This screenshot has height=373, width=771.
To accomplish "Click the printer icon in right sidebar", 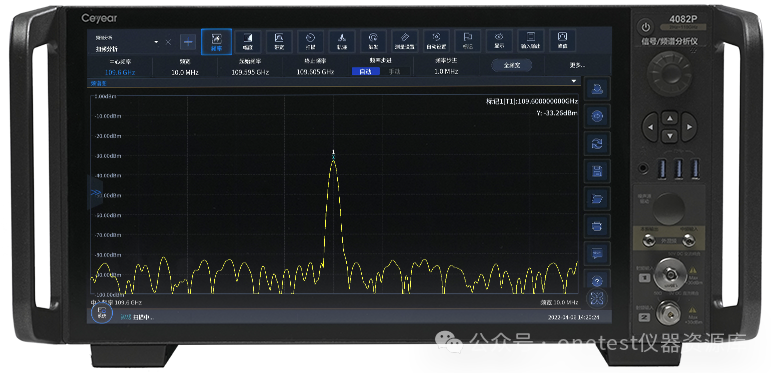I will (x=598, y=227).
